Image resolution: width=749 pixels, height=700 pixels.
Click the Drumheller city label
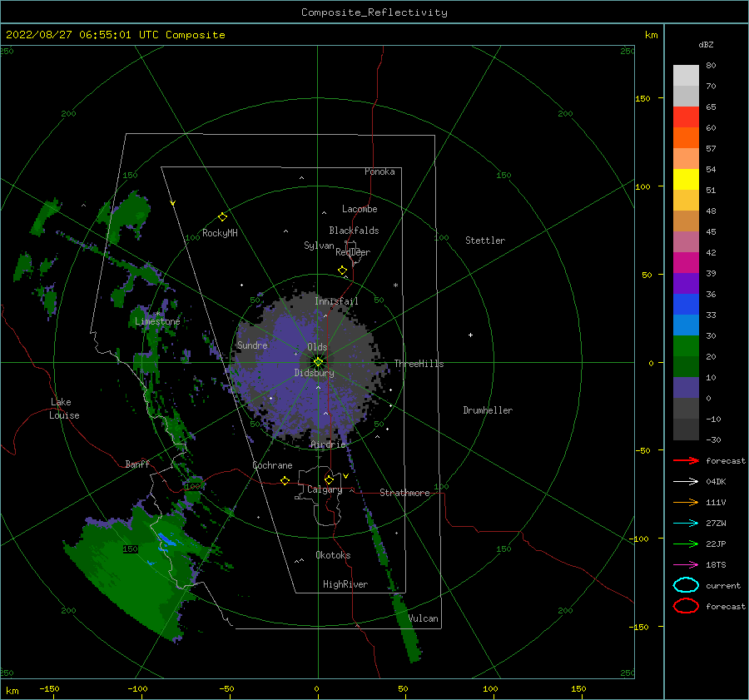488,410
